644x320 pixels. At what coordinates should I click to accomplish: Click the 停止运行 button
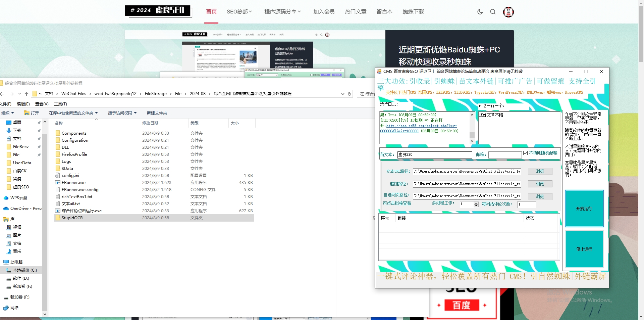pos(584,249)
